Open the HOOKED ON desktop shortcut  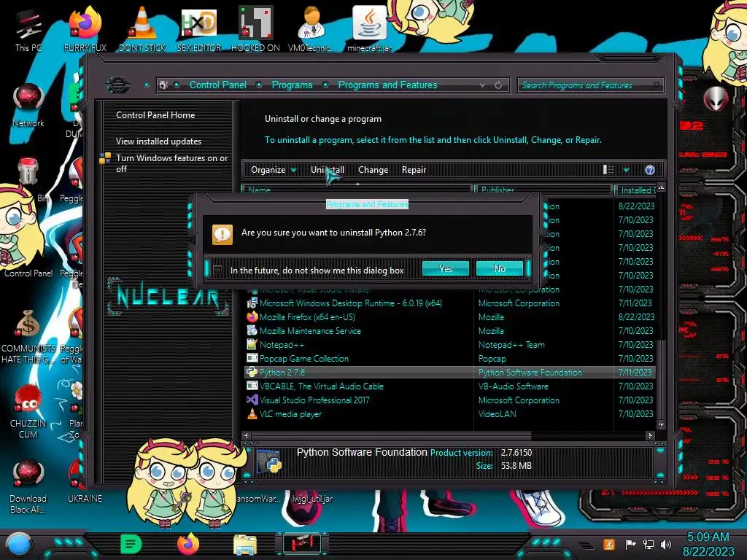(x=255, y=30)
